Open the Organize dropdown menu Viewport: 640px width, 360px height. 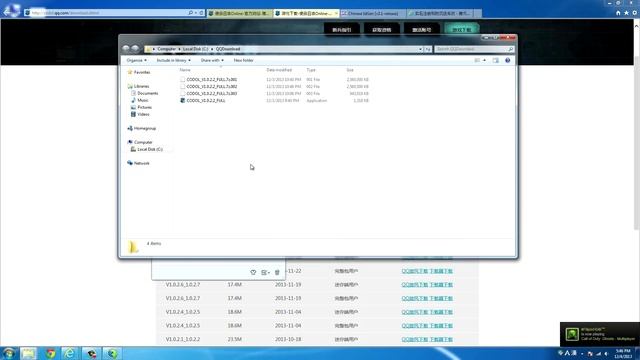[136, 60]
